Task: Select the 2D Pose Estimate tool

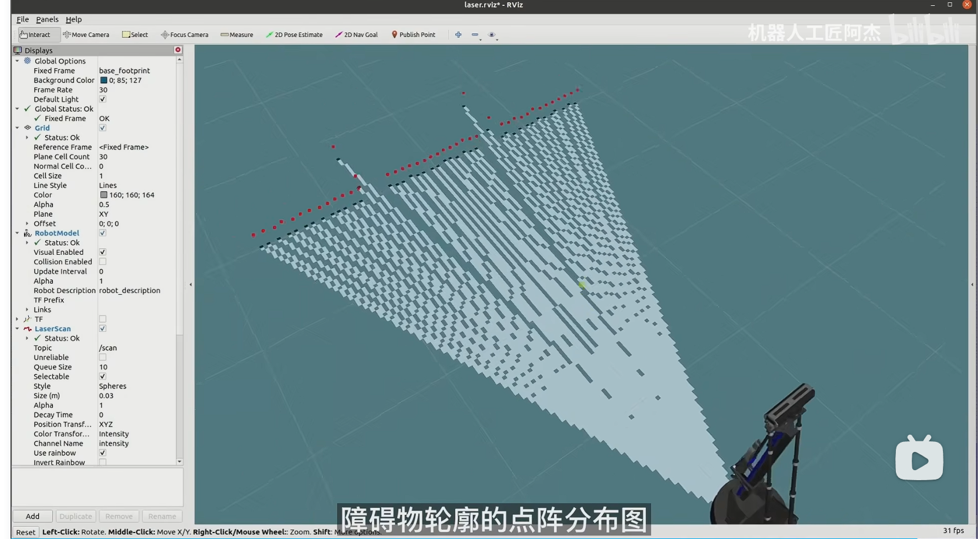Action: click(294, 35)
